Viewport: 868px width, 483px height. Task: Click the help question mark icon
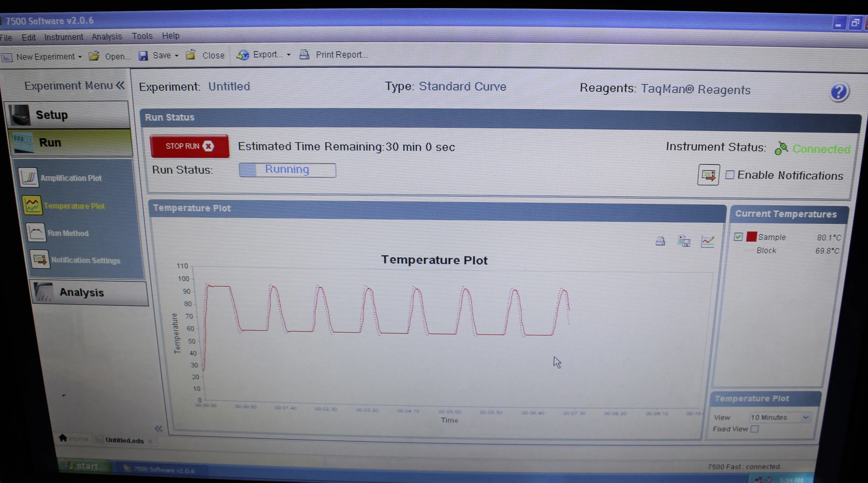pyautogui.click(x=839, y=92)
